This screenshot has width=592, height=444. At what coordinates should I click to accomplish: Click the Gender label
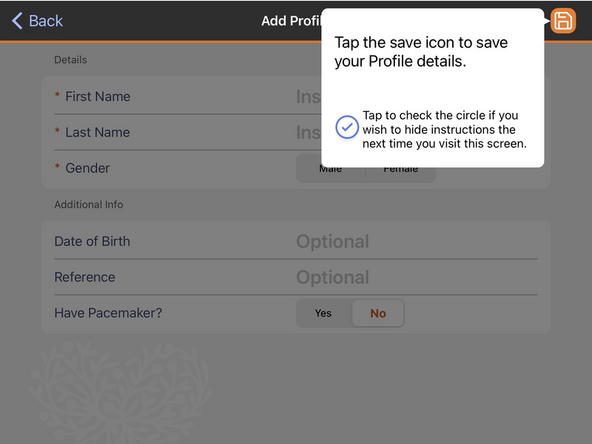coord(88,168)
